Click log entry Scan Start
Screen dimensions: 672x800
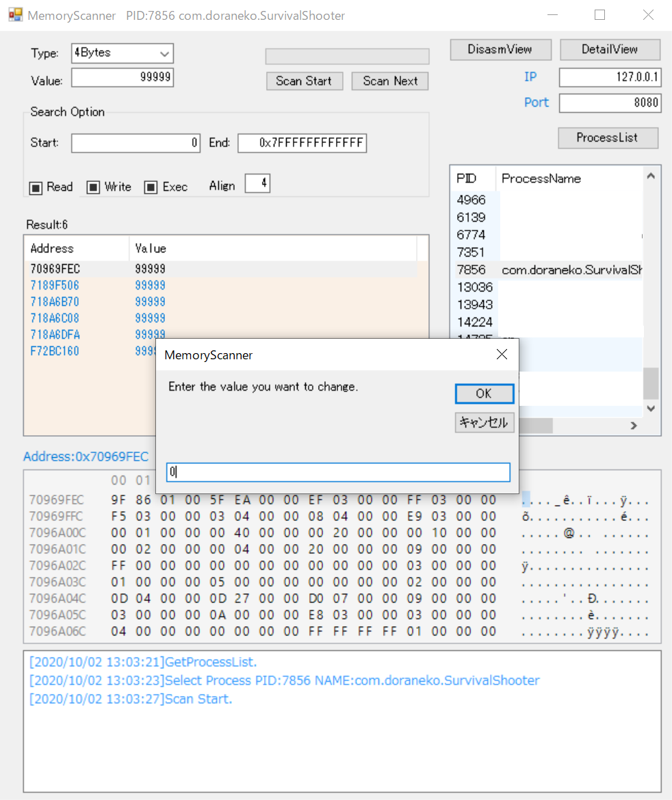pyautogui.click(x=131, y=699)
